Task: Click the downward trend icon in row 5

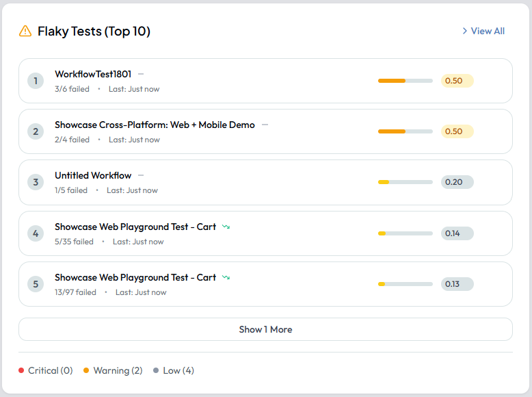Action: click(x=226, y=277)
